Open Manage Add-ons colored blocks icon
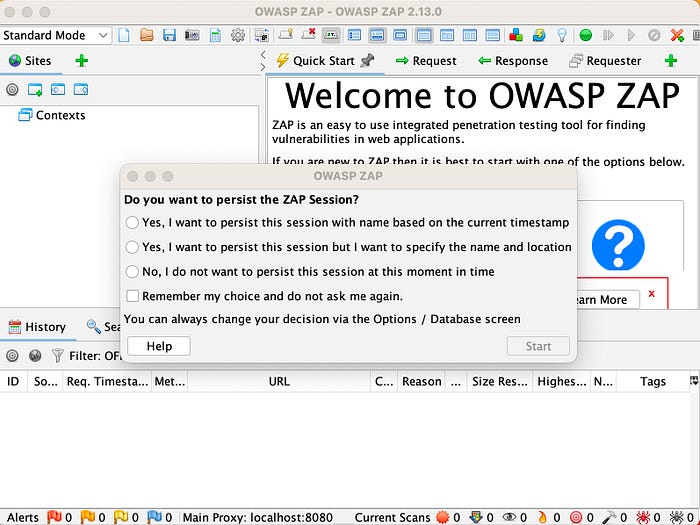 point(516,35)
